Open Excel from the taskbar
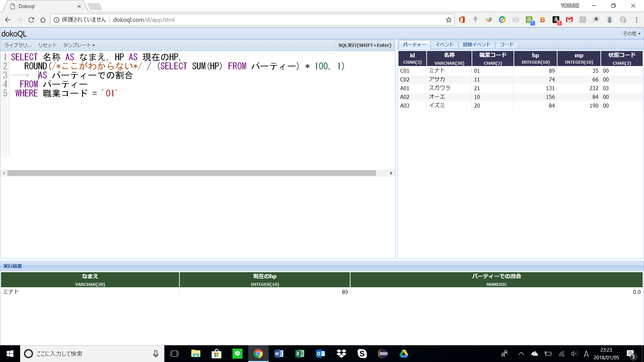The image size is (644, 362). point(300,354)
